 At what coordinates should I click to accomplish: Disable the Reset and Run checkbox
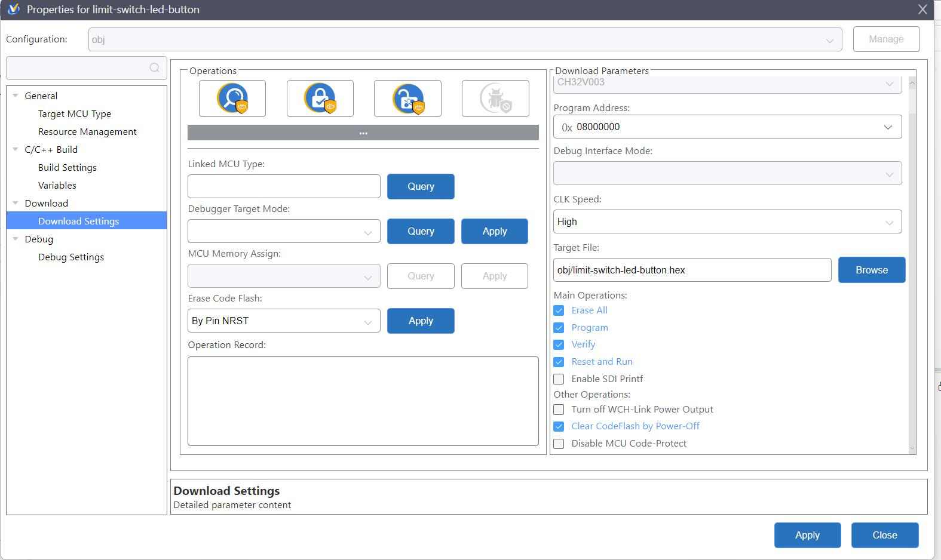coord(559,362)
